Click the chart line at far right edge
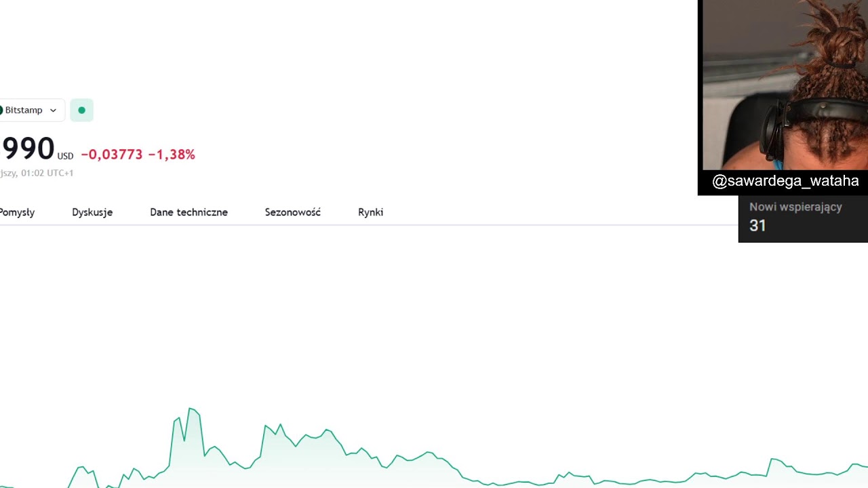The image size is (868, 488). tap(861, 465)
